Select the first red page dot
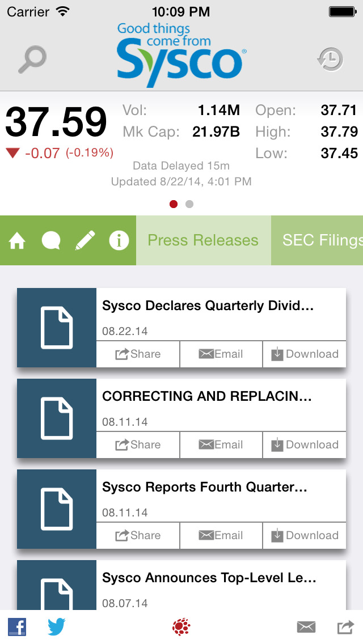This screenshot has width=363, height=644. click(174, 204)
